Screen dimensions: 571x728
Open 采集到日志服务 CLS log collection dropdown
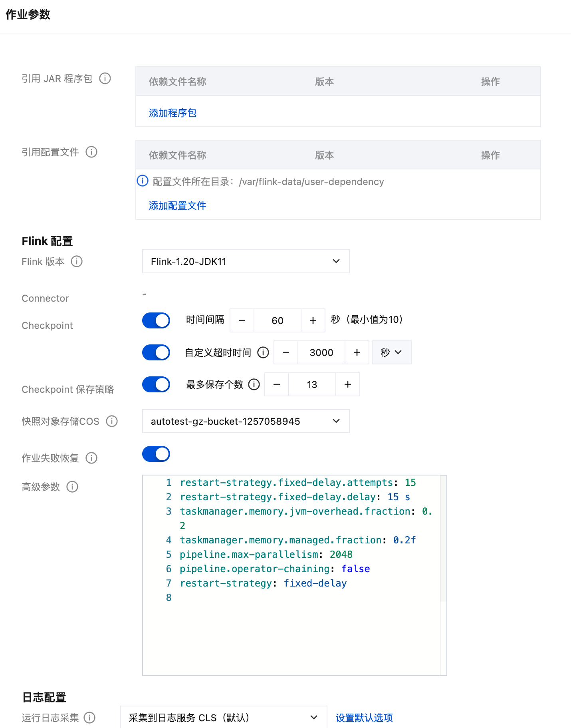[224, 718]
